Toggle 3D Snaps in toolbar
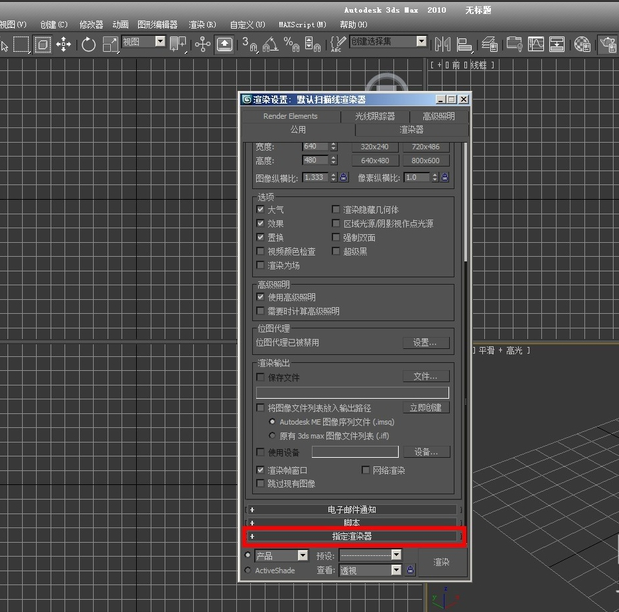 [x=250, y=44]
